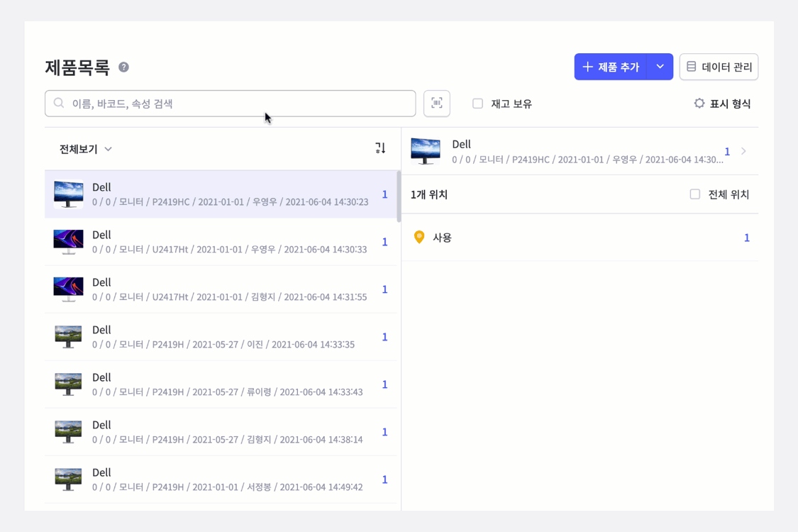Screen dimensions: 798x532
Task: Click the yellow location pin icon by 사용
Action: pyautogui.click(x=419, y=237)
